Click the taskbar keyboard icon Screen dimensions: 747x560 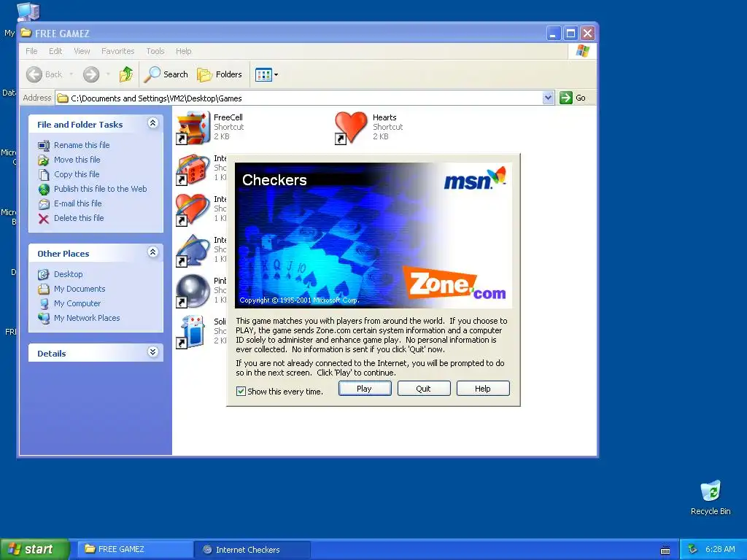click(x=665, y=551)
